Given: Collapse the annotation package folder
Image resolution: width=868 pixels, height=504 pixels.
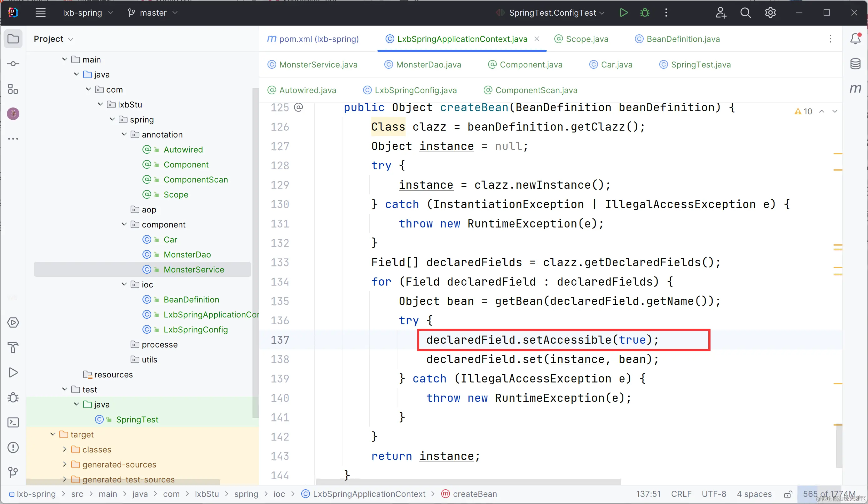Looking at the screenshot, I should point(124,134).
